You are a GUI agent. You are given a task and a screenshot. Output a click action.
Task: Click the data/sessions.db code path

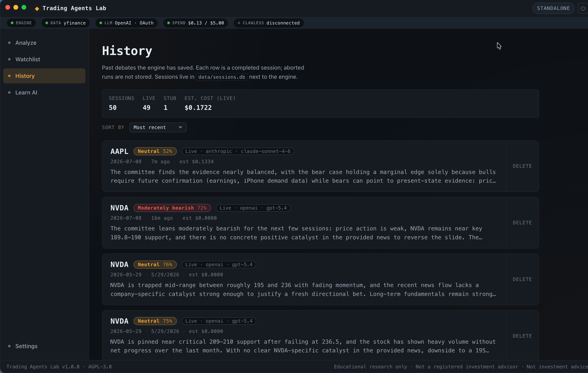[x=222, y=77]
